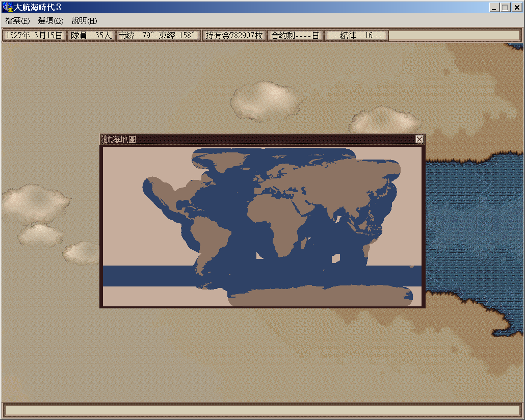
Task: Maximize the 大航海時代3 window
Action: click(505, 7)
